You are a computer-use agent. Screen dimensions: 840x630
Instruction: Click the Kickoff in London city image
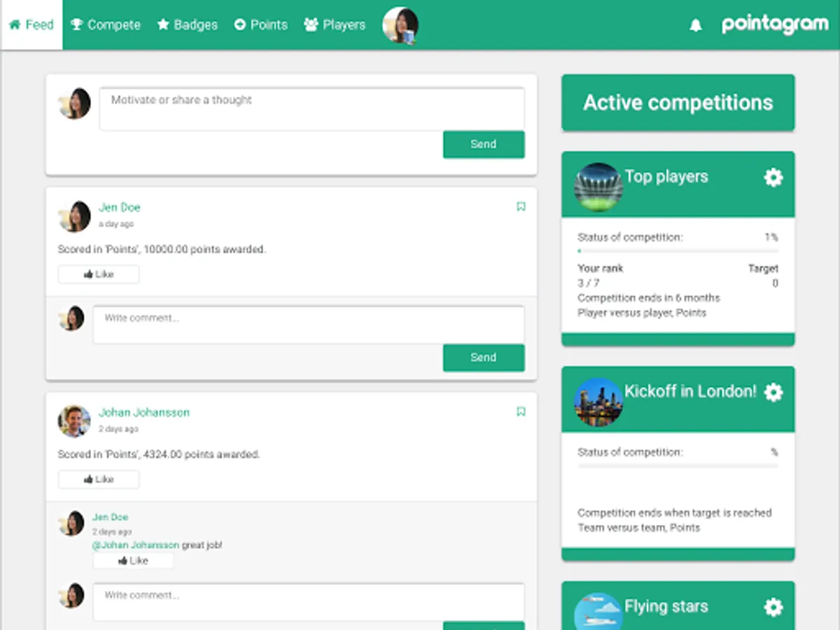(598, 402)
